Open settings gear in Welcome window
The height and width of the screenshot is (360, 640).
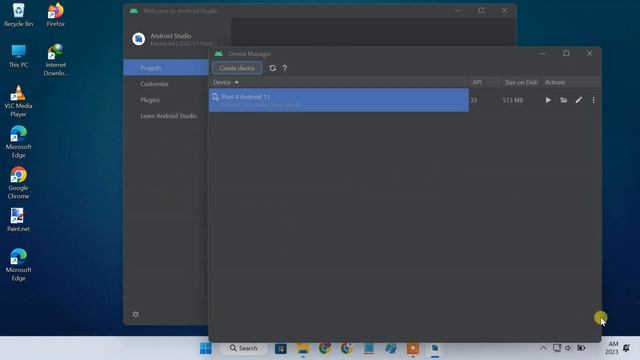click(x=136, y=314)
